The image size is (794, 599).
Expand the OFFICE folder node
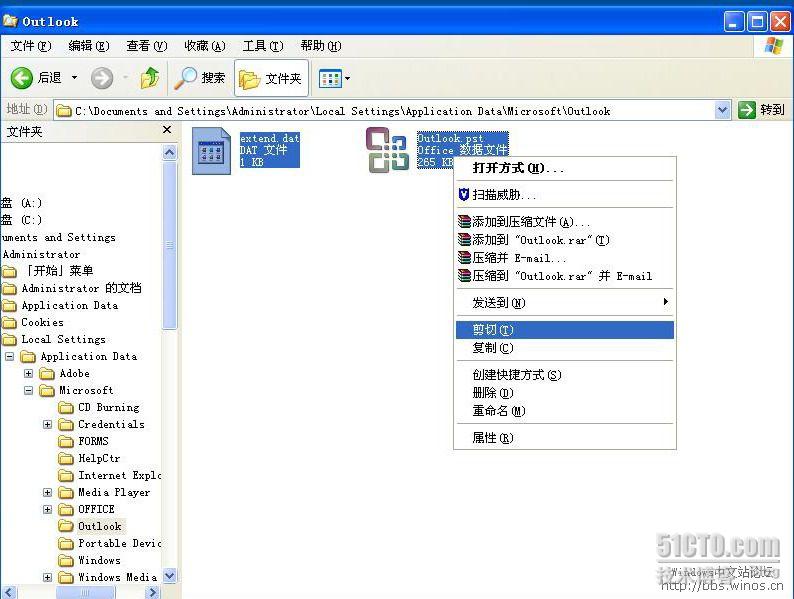(x=47, y=509)
